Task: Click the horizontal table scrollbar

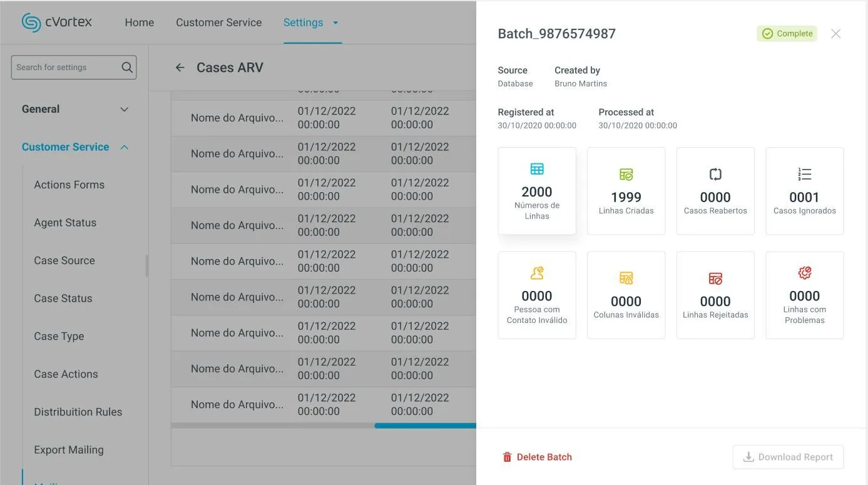Action: 424,426
